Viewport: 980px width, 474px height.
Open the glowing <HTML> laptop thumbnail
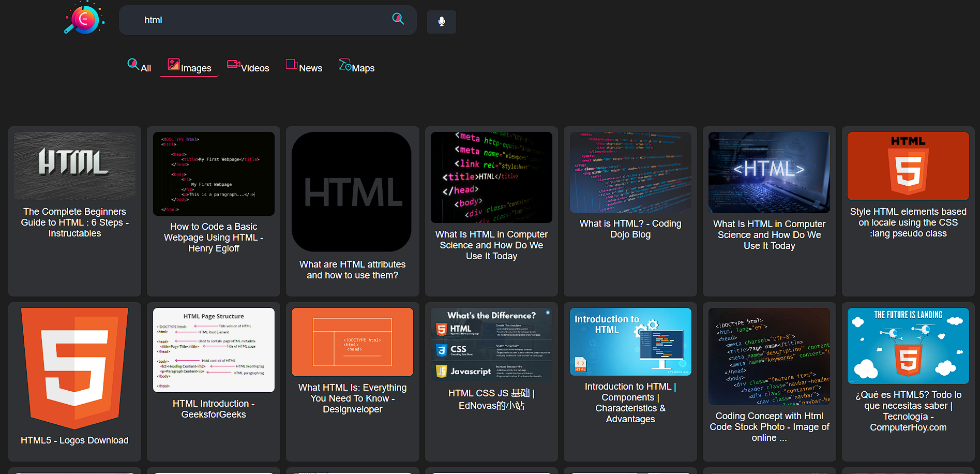tap(769, 172)
